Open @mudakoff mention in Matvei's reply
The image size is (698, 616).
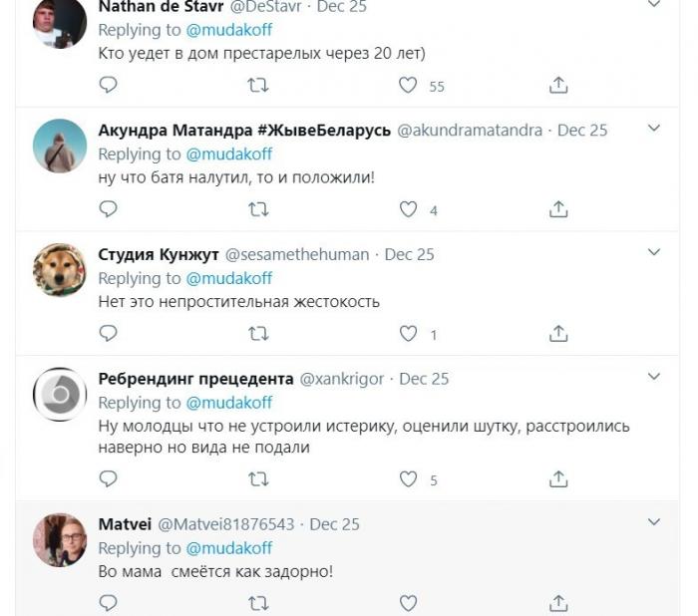(x=228, y=548)
